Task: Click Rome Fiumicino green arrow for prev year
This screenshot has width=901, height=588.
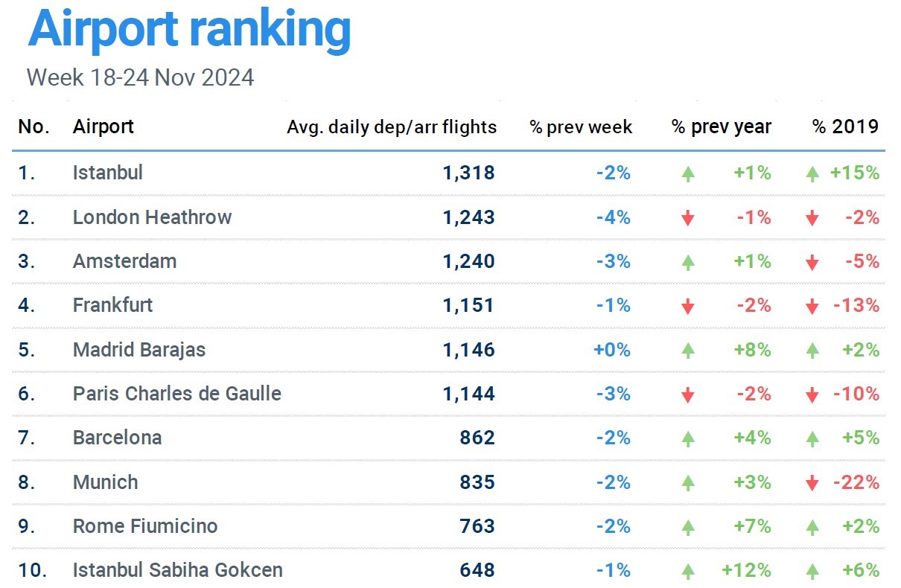Action: pyautogui.click(x=688, y=527)
